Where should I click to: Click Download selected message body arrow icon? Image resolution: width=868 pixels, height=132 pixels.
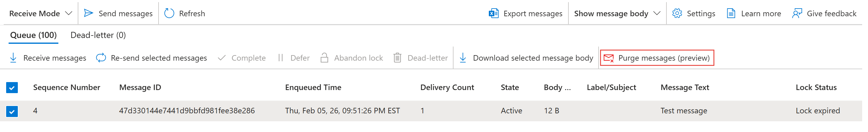463,58
